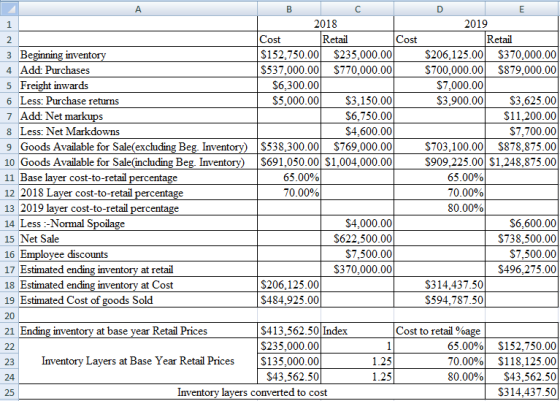
Task: Click the Beginning inventory label
Action: pyautogui.click(x=63, y=55)
